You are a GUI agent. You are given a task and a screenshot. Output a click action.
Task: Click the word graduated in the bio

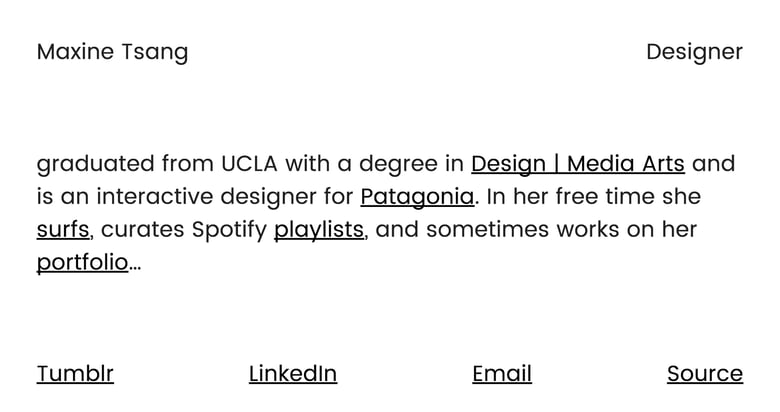tap(95, 164)
